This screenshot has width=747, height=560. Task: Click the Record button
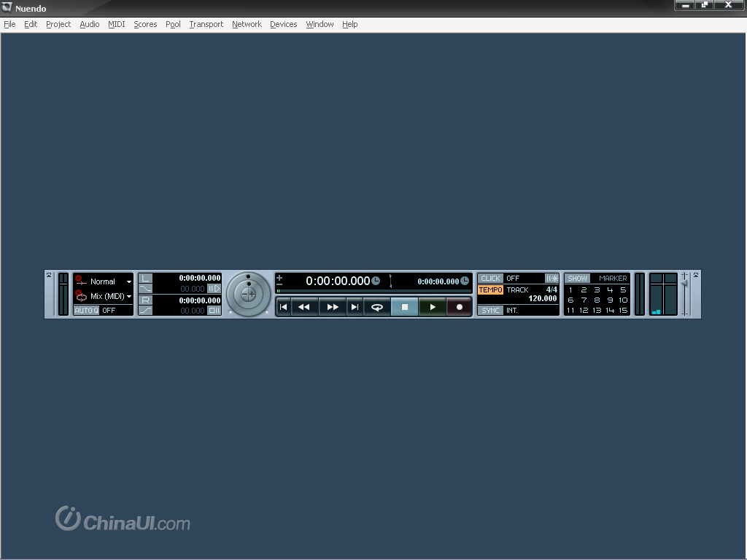click(x=459, y=307)
